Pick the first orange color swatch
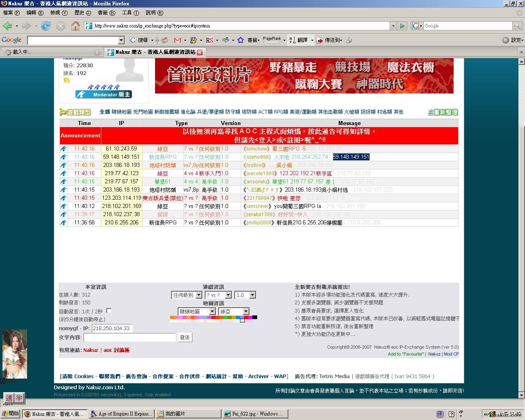525x420 pixels. (x=172, y=317)
